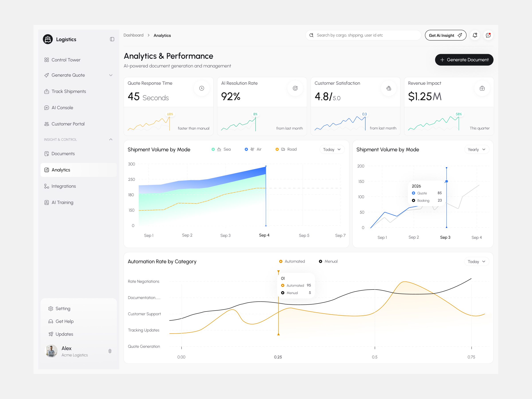
Task: Collapse the sidebar with the panel icon
Action: [112, 39]
